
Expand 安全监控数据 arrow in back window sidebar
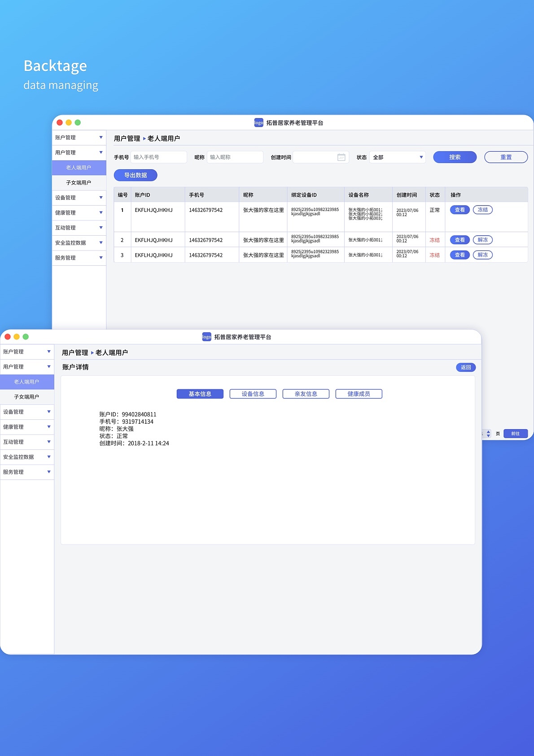(x=101, y=242)
